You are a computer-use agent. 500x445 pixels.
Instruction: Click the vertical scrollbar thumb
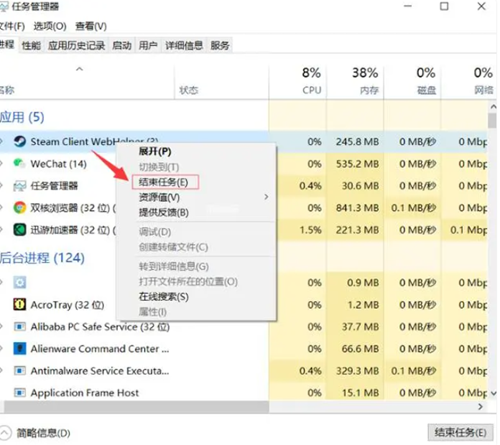coord(492,120)
